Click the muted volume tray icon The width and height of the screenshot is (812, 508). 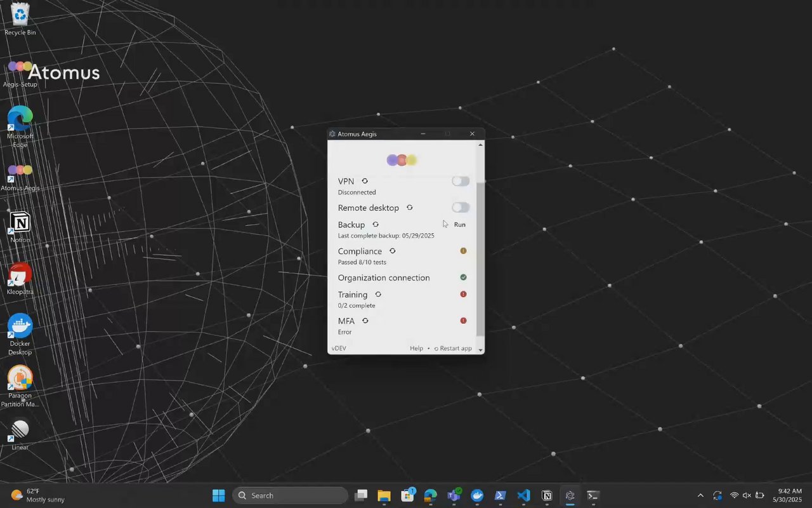[x=747, y=495]
